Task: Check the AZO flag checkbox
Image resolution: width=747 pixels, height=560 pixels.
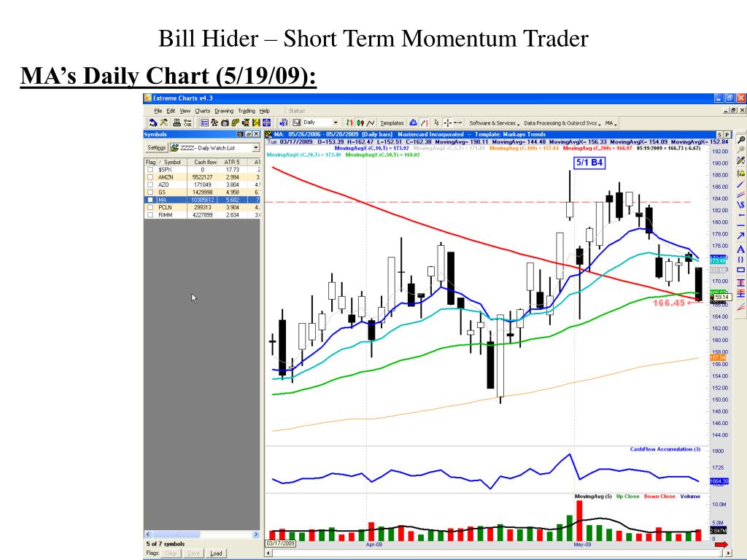Action: (150, 184)
